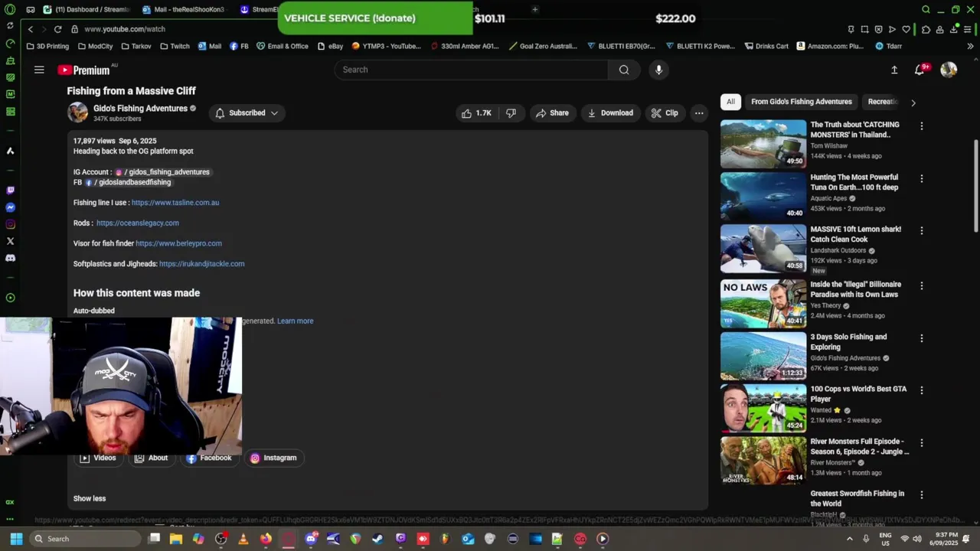The width and height of the screenshot is (980, 551).
Task: Open the channel Instagram button
Action: coord(273,458)
